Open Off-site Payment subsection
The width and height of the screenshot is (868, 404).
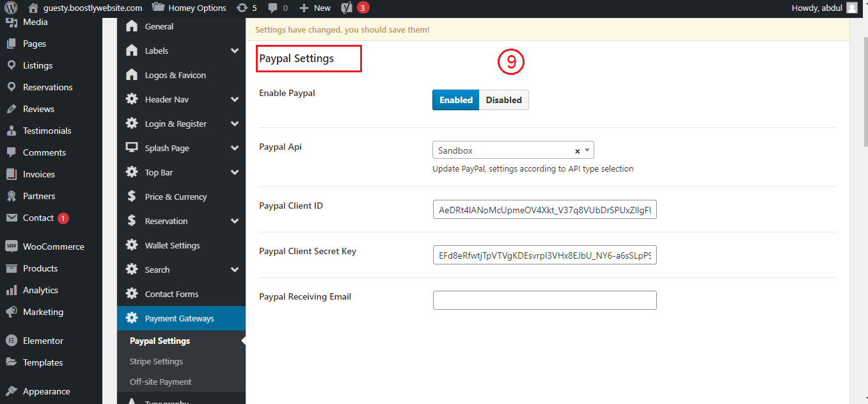coord(161,382)
